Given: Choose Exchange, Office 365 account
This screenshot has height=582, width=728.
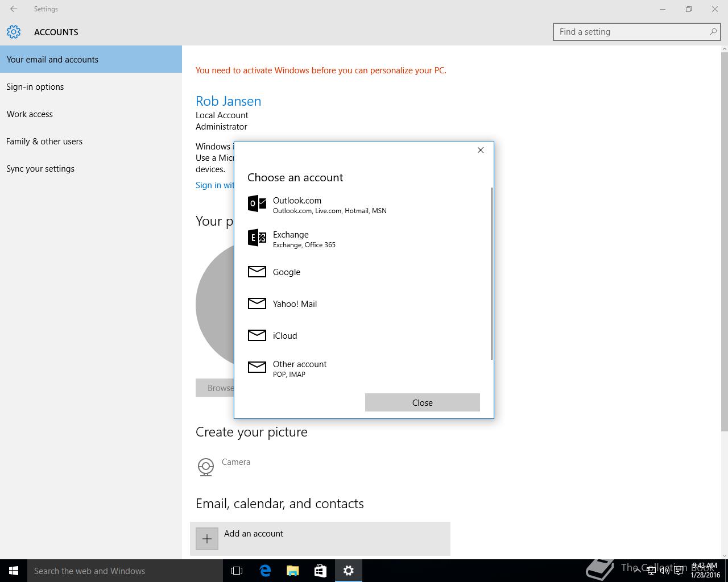Looking at the screenshot, I should tap(364, 239).
